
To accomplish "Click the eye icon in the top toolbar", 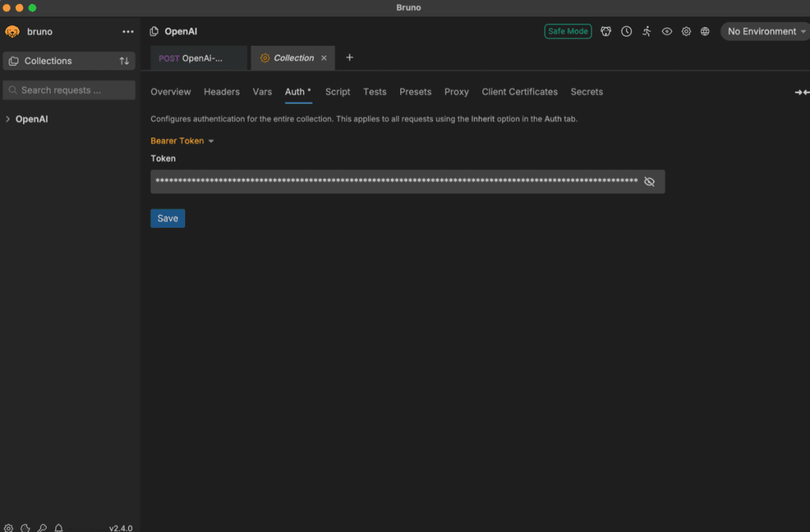I will coord(667,32).
